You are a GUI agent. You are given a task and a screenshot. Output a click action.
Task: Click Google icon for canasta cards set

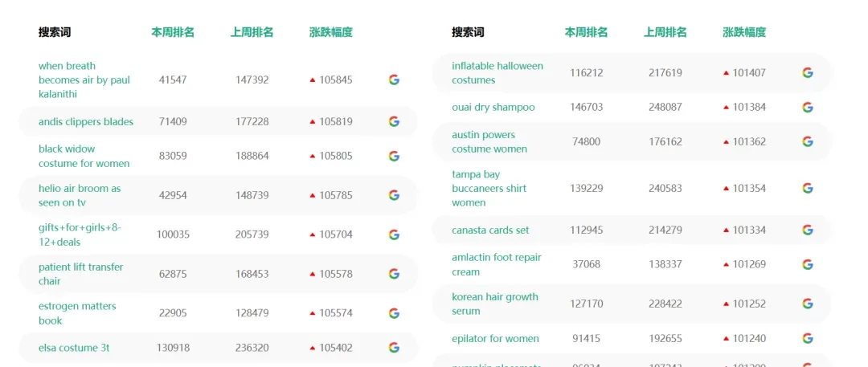pyautogui.click(x=808, y=230)
